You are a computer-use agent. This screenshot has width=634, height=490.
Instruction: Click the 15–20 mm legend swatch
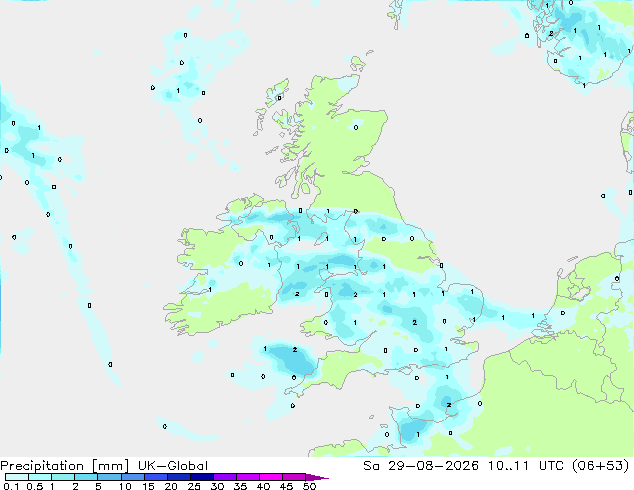click(x=155, y=477)
